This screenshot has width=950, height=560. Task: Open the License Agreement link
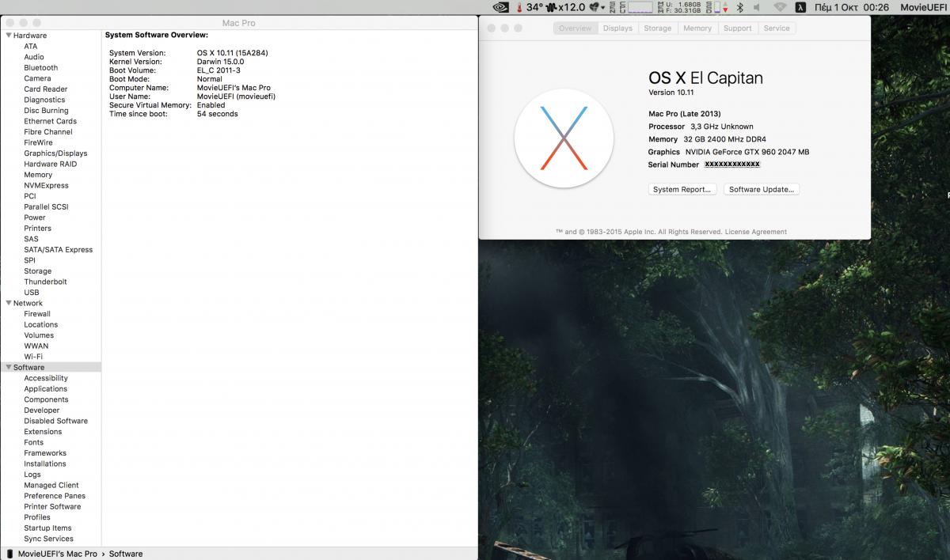pyautogui.click(x=756, y=232)
